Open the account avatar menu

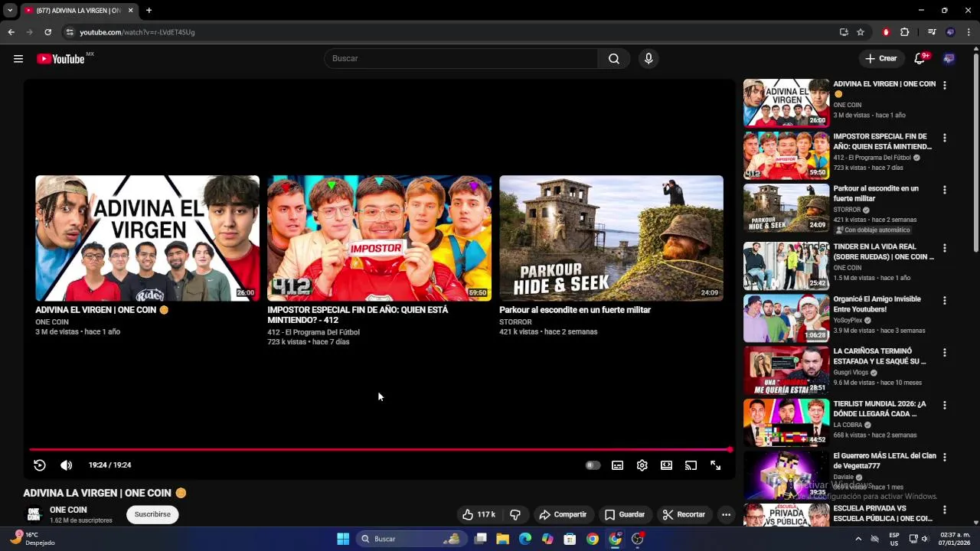tap(949, 59)
